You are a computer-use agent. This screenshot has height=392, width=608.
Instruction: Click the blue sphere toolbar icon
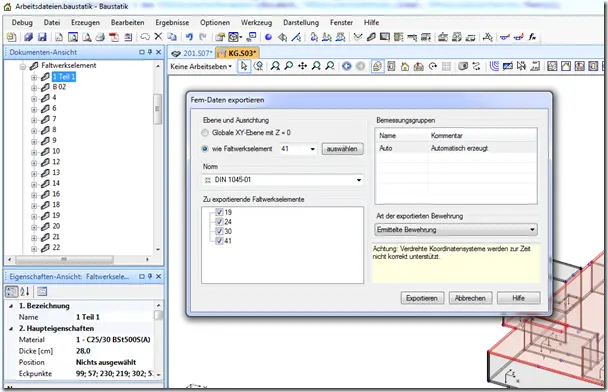click(268, 37)
